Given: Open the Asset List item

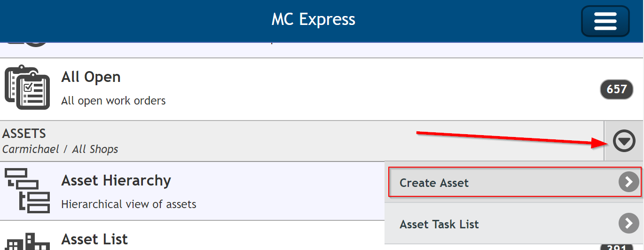Looking at the screenshot, I should (192, 235).
